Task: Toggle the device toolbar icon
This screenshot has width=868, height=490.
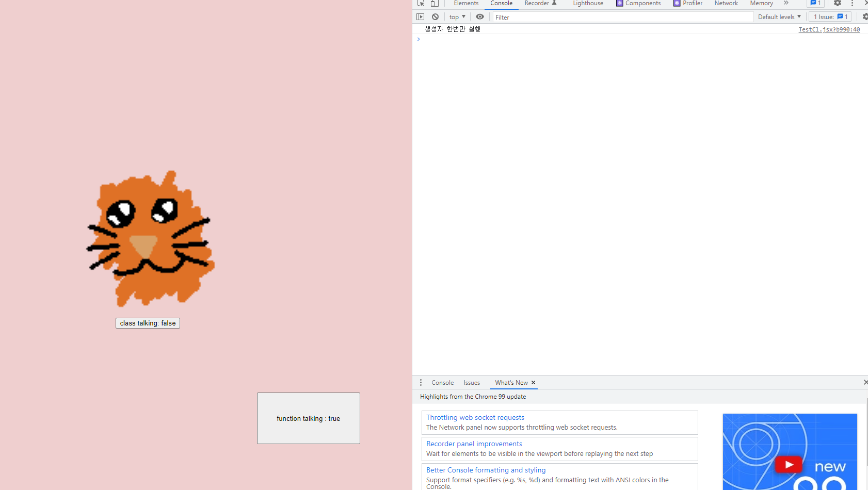Action: click(x=435, y=3)
